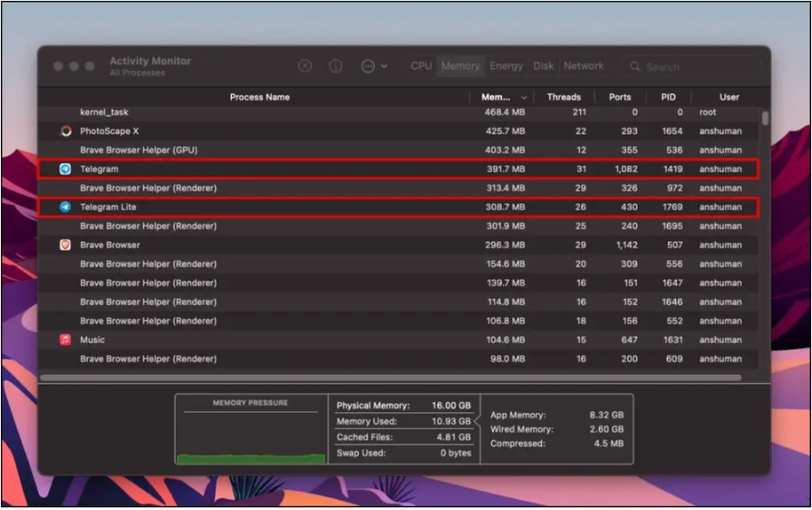
Task: Open the Disk tab
Action: point(544,66)
